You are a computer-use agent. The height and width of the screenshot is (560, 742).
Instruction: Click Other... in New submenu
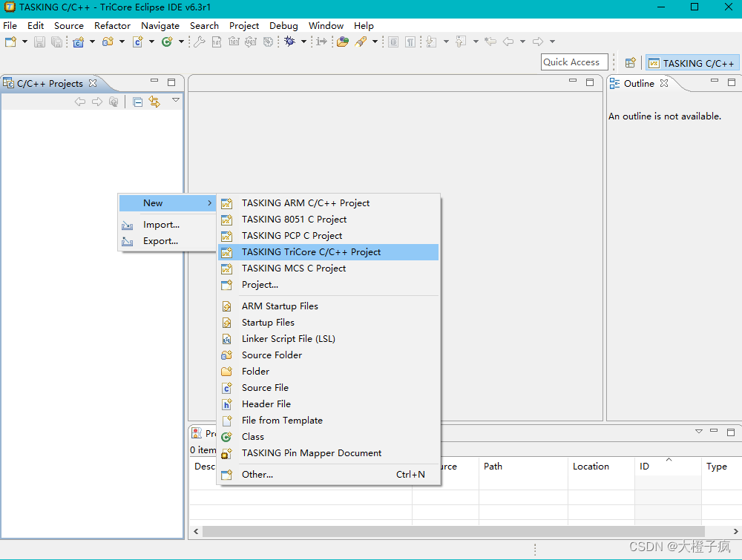pyautogui.click(x=329, y=475)
